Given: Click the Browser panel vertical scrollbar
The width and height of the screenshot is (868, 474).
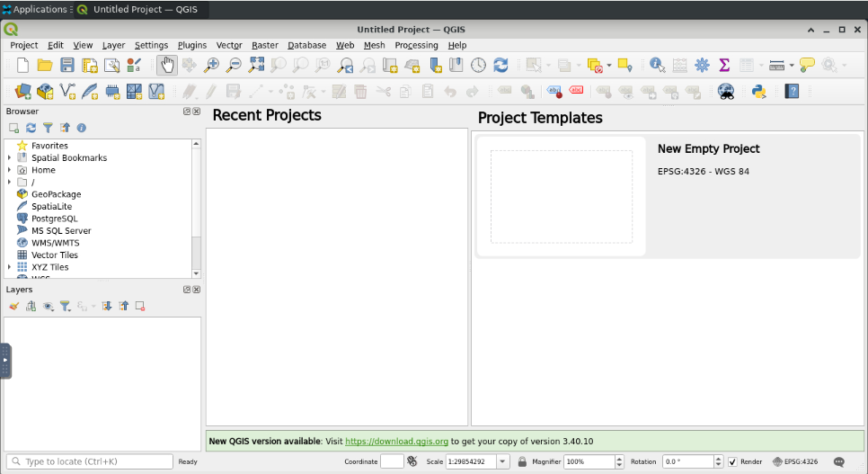Looking at the screenshot, I should pos(196,209).
